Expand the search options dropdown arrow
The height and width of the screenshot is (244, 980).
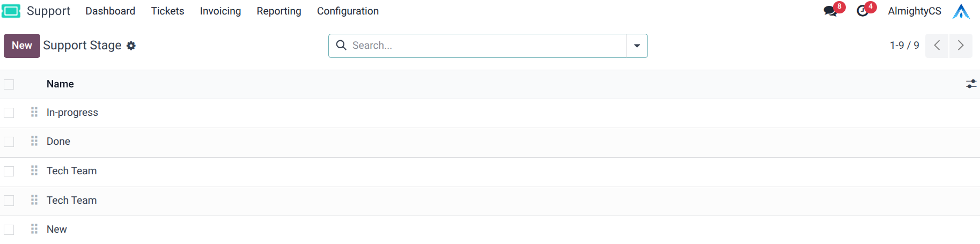[637, 46]
